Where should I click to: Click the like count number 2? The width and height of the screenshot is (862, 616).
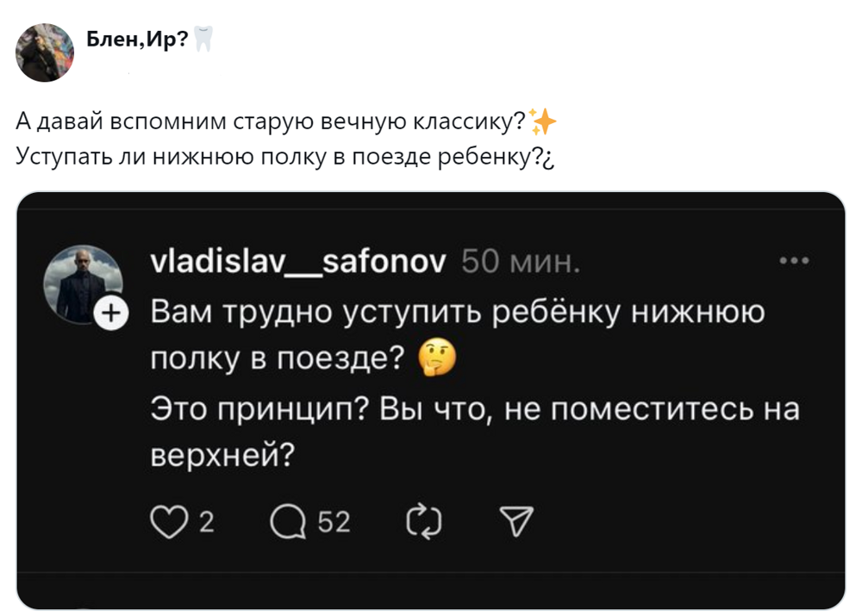point(206,521)
